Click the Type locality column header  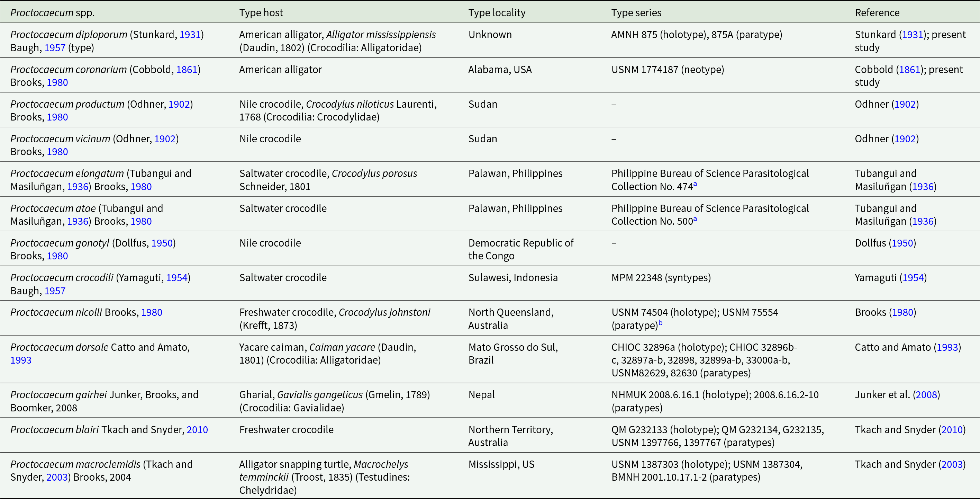[x=497, y=13]
